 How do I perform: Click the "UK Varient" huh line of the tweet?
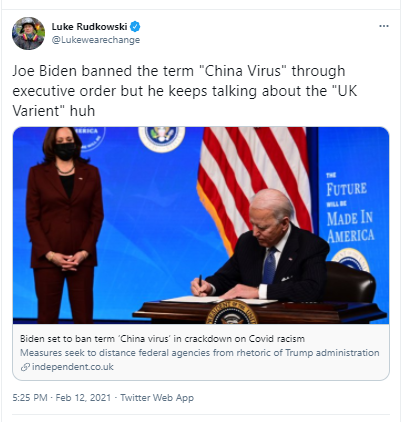[x=54, y=111]
